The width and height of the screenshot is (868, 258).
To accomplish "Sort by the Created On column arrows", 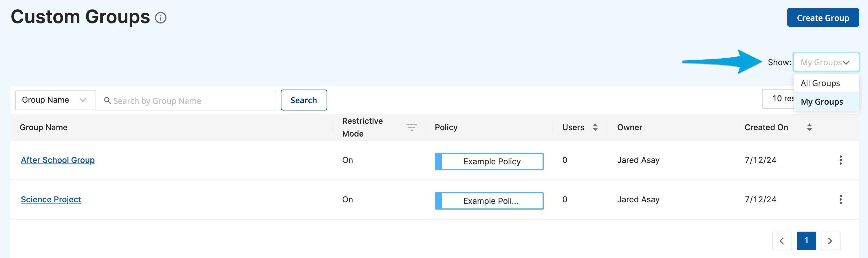I will click(809, 127).
